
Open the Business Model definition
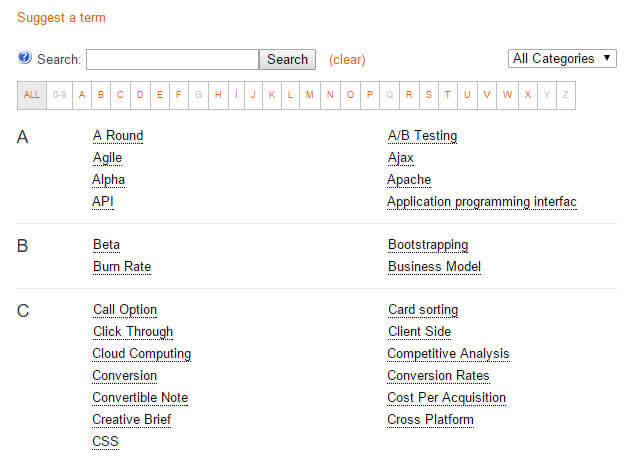[x=434, y=267]
